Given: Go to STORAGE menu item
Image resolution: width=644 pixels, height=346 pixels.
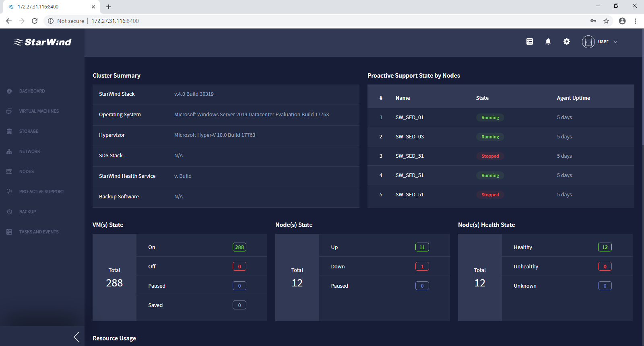Looking at the screenshot, I should [29, 131].
